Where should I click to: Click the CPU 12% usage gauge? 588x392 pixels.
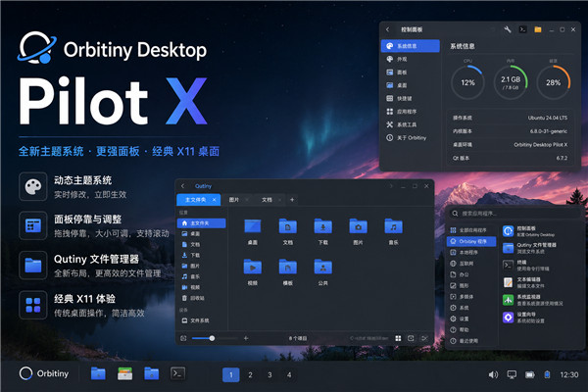pyautogui.click(x=467, y=82)
